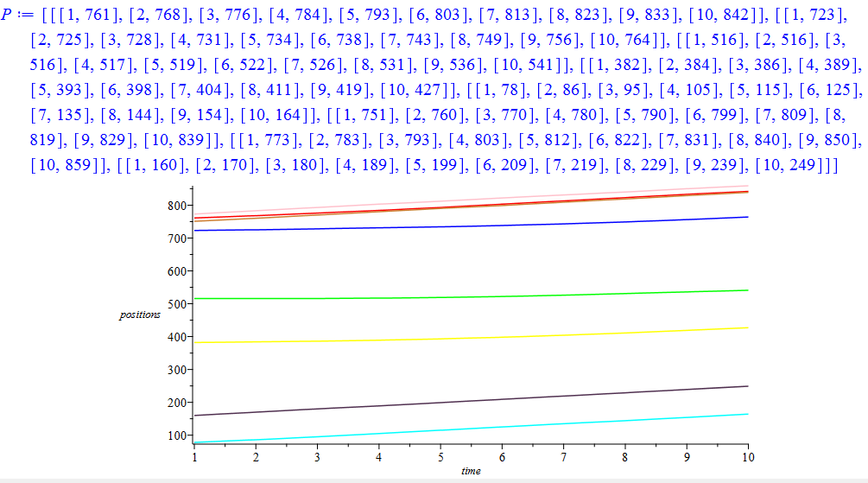Select the 10 tick label on time axis
This screenshot has width=868, height=483.
(747, 455)
